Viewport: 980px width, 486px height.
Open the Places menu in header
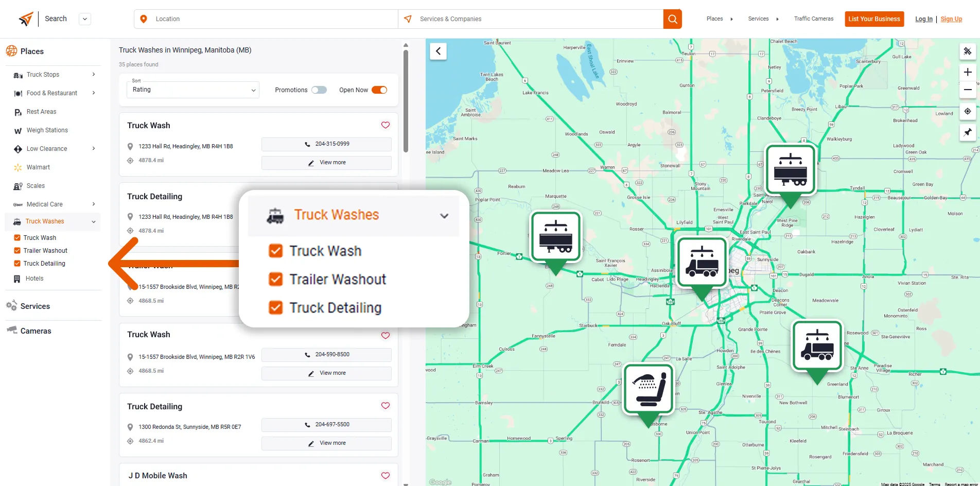point(720,19)
